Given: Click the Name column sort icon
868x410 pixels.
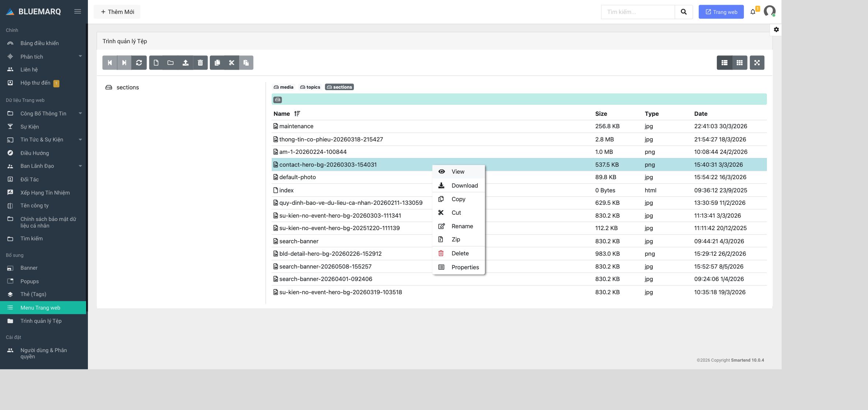Looking at the screenshot, I should click(297, 114).
